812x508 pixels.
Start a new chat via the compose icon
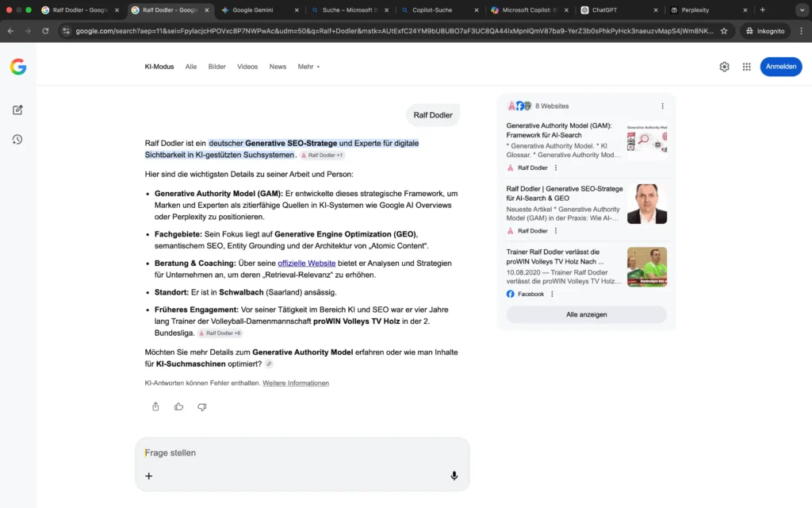point(17,110)
